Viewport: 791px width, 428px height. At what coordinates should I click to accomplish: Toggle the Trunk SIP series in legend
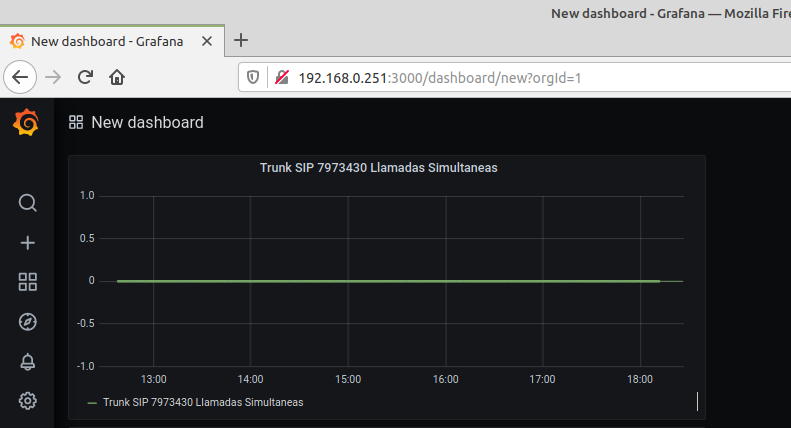tap(203, 402)
